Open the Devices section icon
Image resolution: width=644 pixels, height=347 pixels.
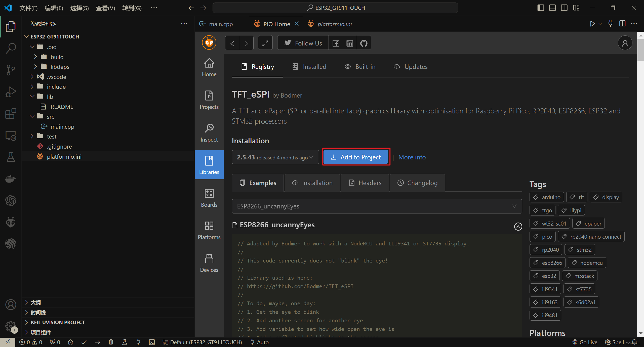[209, 263]
